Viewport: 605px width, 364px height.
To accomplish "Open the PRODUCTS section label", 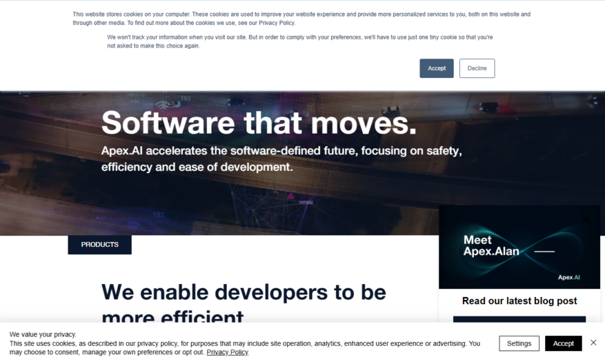I will pyautogui.click(x=99, y=245).
